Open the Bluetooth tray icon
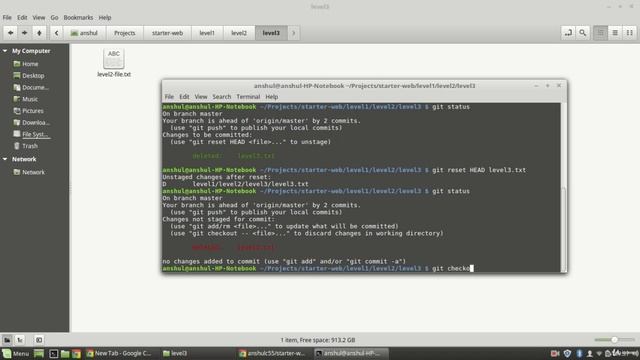Viewport: 640px width, 360px height. tap(579, 353)
